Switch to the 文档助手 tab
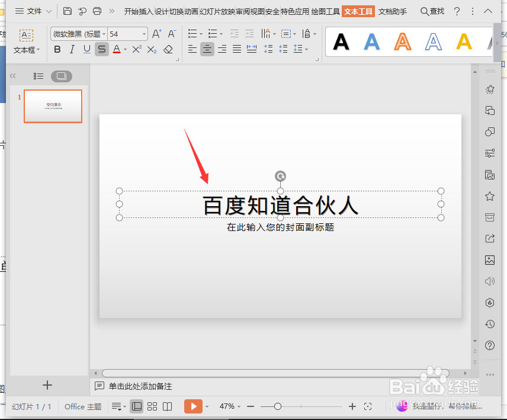The width and height of the screenshot is (507, 420). tap(393, 12)
